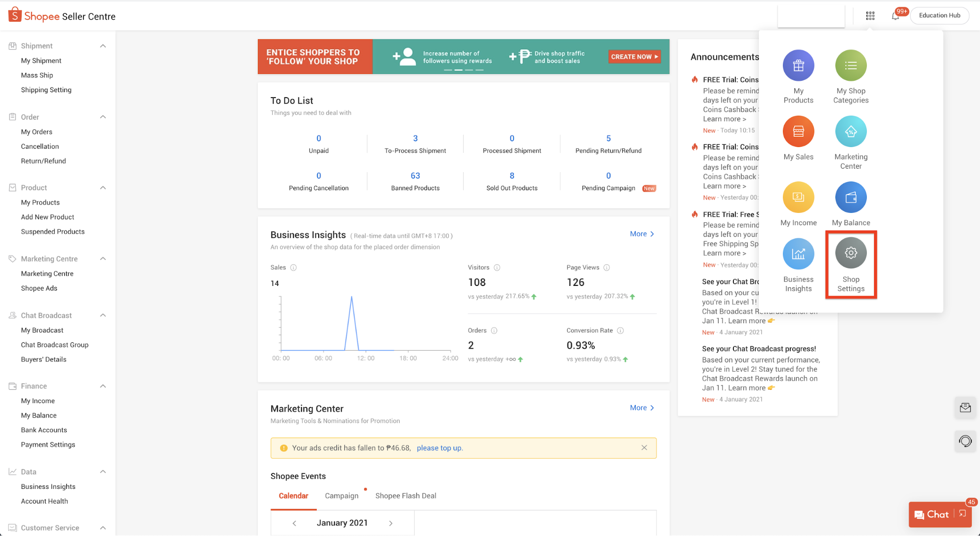The image size is (980, 536).
Task: Collapse the Marketing Centre sidebar section
Action: tap(103, 259)
